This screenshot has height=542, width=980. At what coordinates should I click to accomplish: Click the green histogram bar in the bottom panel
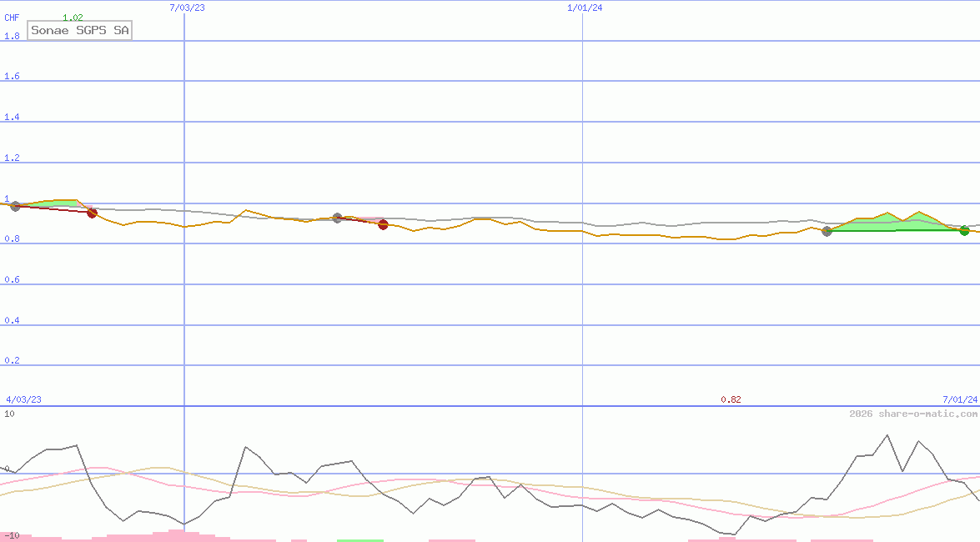(x=359, y=539)
